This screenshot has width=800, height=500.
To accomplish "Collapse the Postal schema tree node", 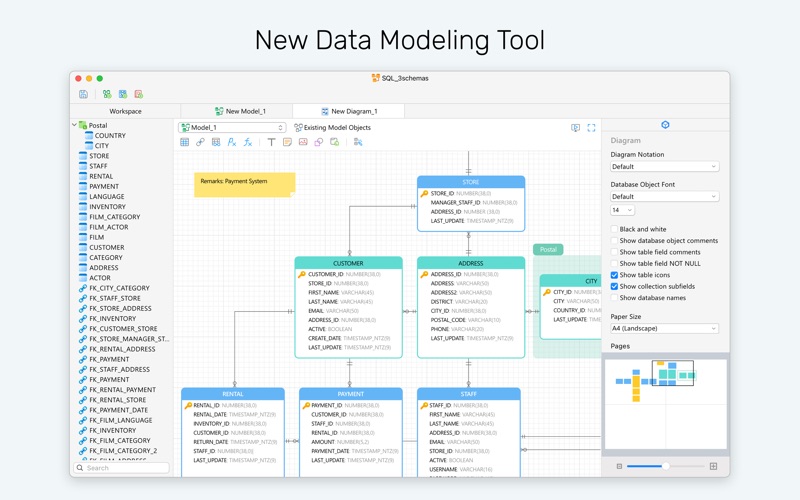I will pos(74,124).
